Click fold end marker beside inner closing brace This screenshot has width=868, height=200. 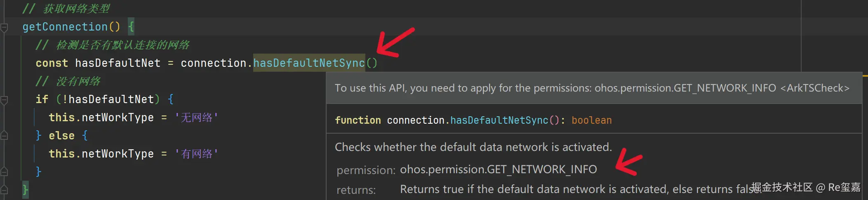pos(4,172)
